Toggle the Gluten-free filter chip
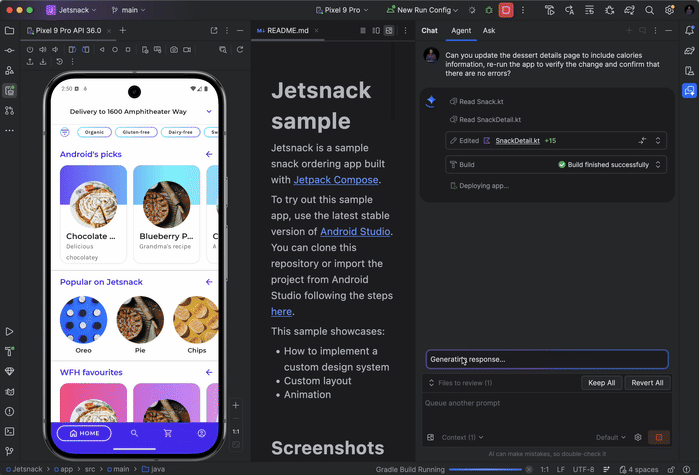Image resolution: width=699 pixels, height=475 pixels. tap(138, 132)
